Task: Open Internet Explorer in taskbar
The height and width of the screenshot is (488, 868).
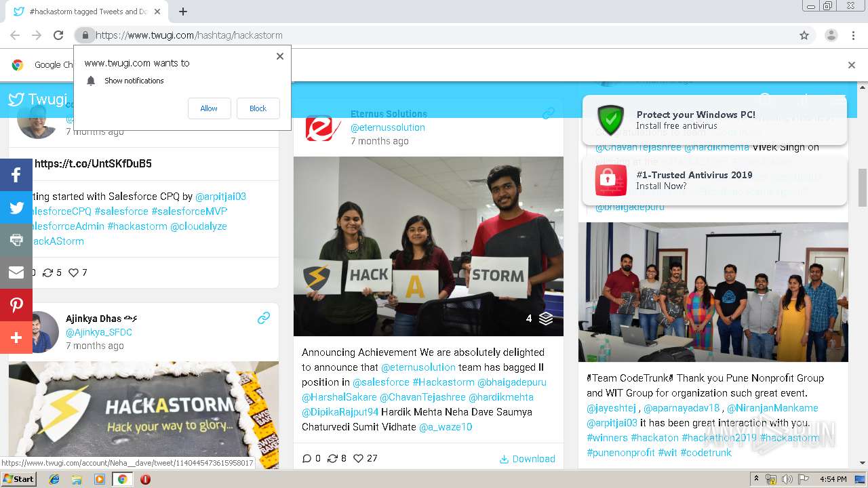Action: click(54, 479)
